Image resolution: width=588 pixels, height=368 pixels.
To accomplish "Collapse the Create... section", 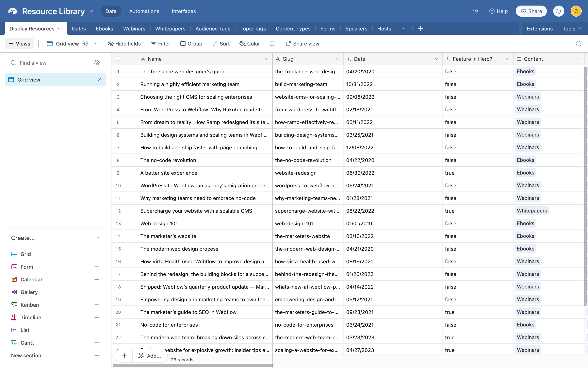I will (97, 238).
